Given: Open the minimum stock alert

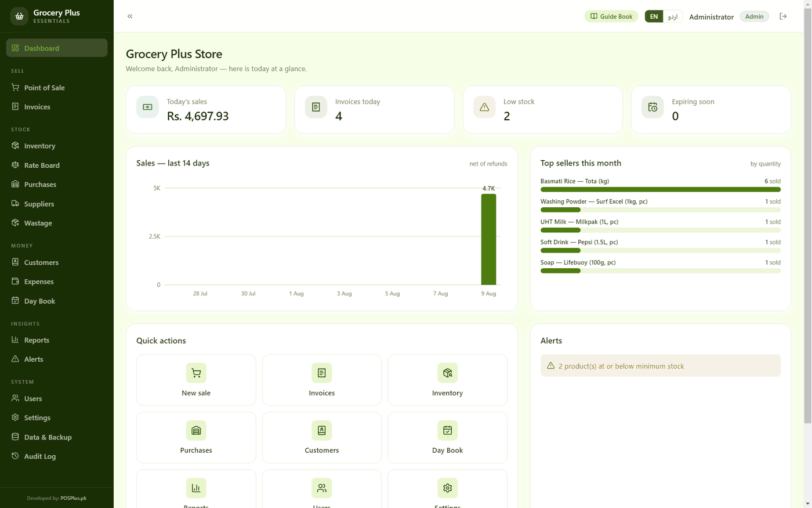Looking at the screenshot, I should click(x=661, y=366).
